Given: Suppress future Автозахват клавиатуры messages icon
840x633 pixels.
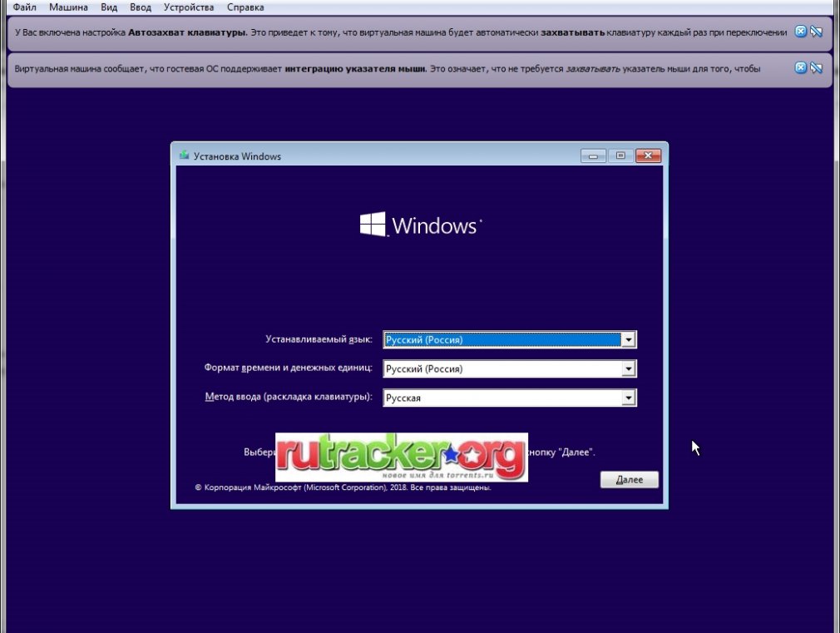Looking at the screenshot, I should [817, 32].
